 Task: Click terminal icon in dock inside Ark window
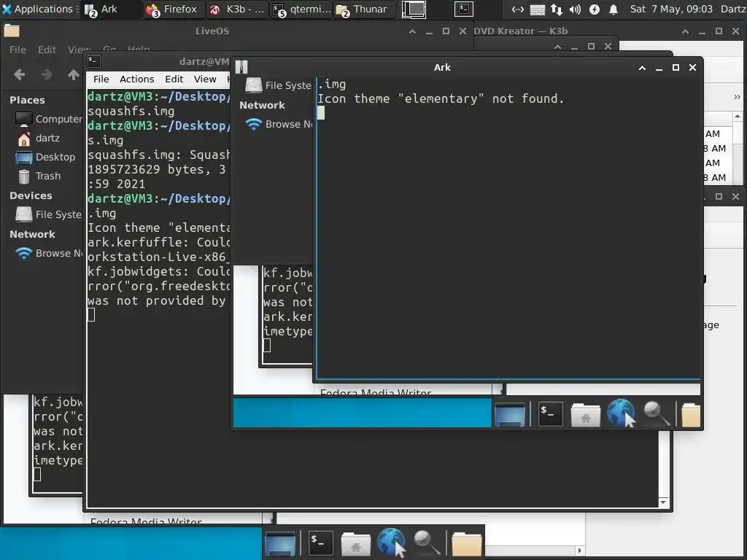550,414
